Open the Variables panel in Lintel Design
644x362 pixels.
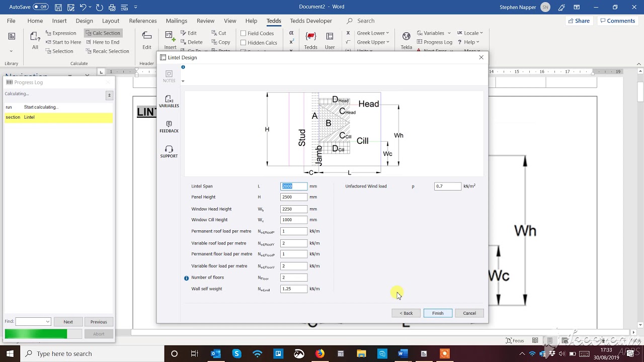click(169, 102)
